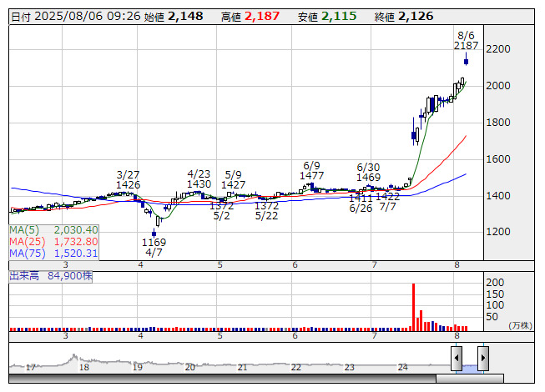Click the tallest red volume bar
The height and width of the screenshot is (392, 545).
[413, 306]
